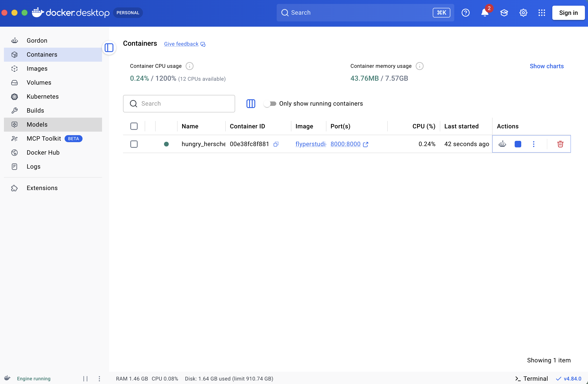Click the Sign in button
The height and width of the screenshot is (384, 588).
click(569, 13)
